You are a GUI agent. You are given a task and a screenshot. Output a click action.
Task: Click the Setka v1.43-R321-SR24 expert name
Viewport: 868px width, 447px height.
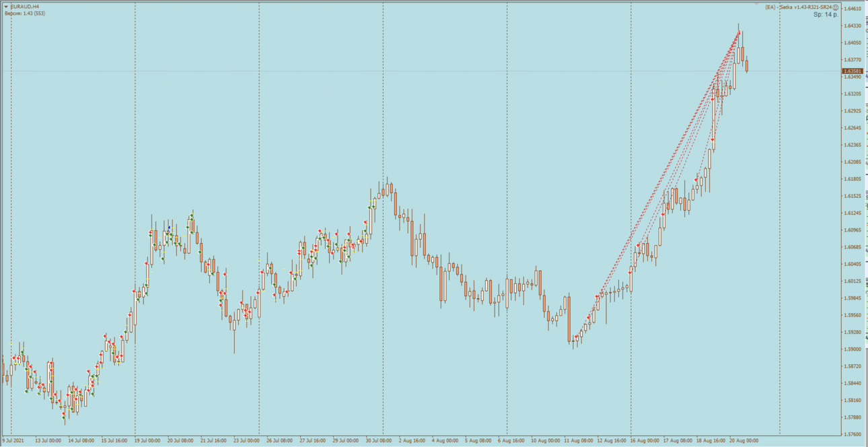pos(806,7)
